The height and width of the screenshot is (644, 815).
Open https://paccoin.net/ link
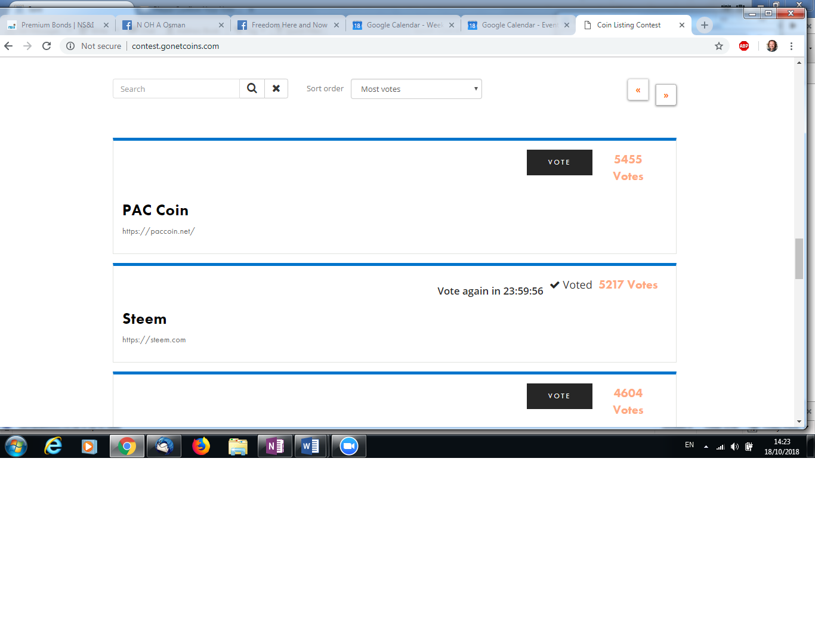[159, 231]
